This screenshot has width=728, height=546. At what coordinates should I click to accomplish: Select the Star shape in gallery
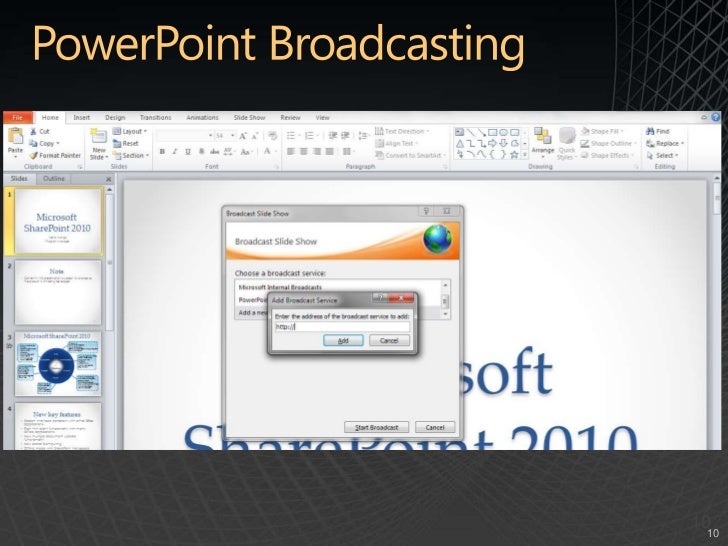point(514,155)
